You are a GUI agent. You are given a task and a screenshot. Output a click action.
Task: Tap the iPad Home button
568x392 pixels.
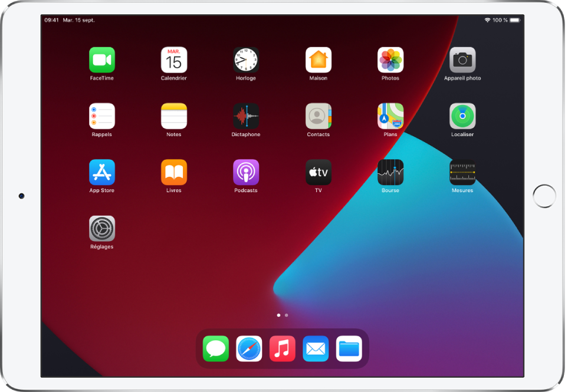click(x=544, y=196)
